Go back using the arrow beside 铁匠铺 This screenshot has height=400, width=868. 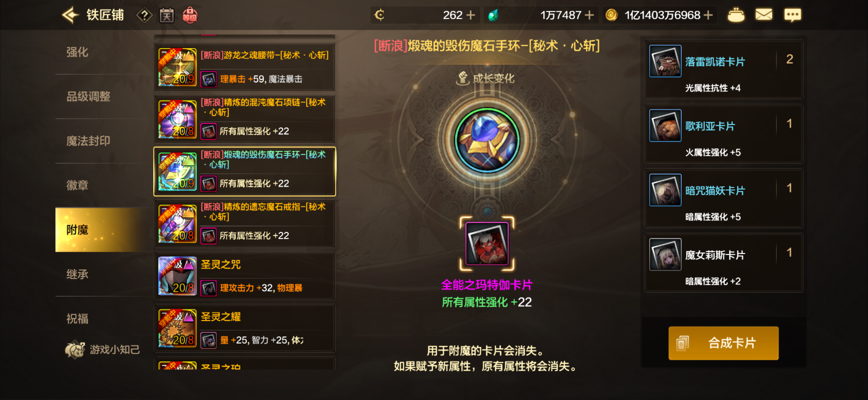(71, 15)
